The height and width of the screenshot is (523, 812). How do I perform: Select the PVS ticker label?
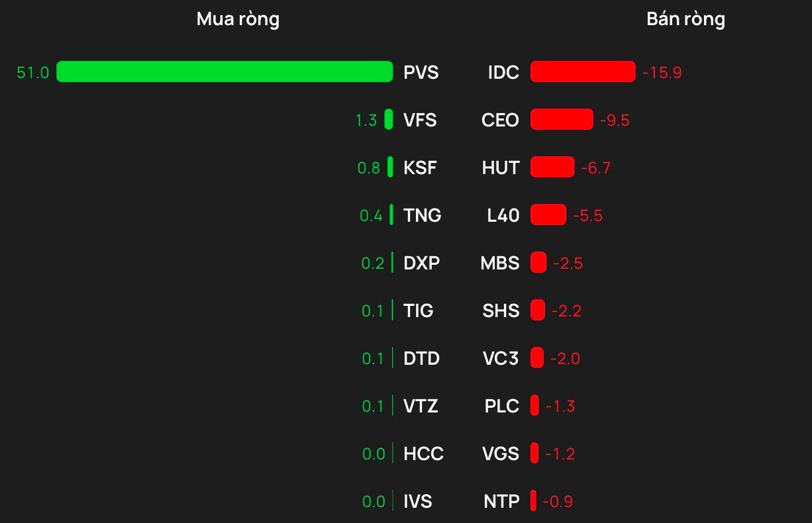coord(421,72)
